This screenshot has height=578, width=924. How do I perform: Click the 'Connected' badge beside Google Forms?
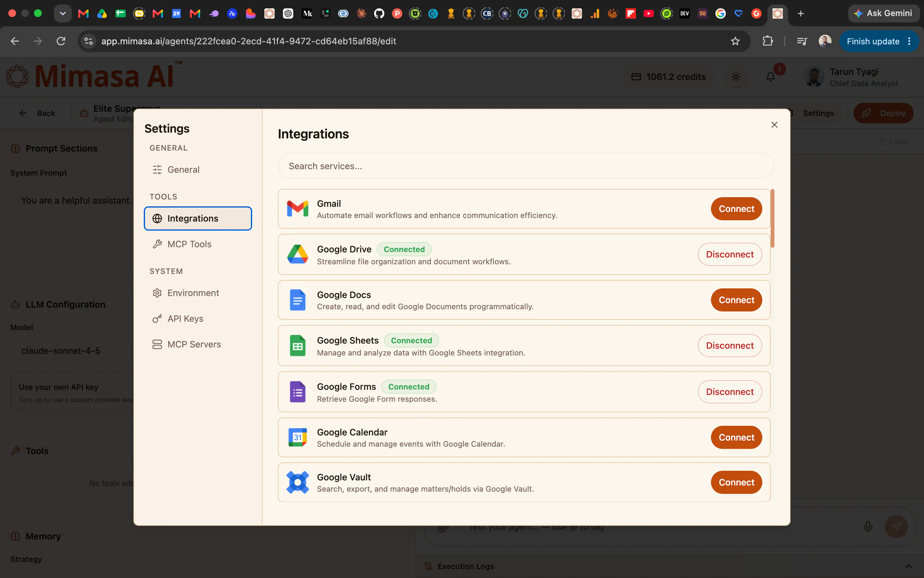point(408,387)
